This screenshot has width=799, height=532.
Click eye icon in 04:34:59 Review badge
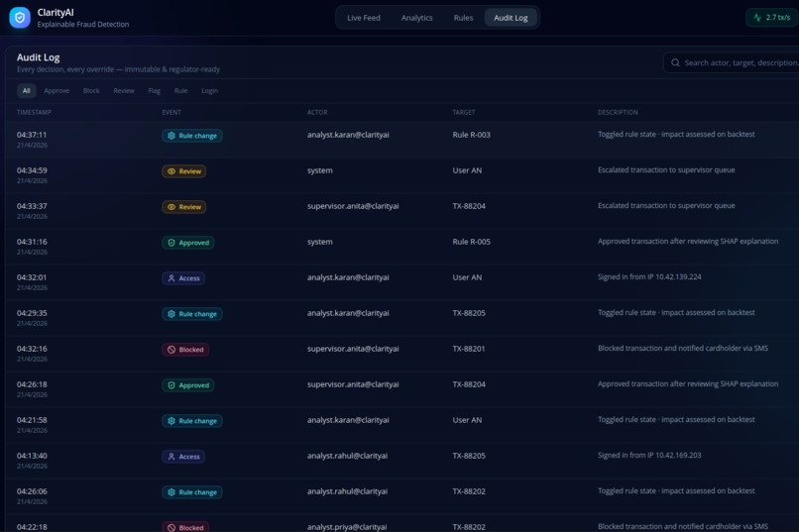[171, 171]
